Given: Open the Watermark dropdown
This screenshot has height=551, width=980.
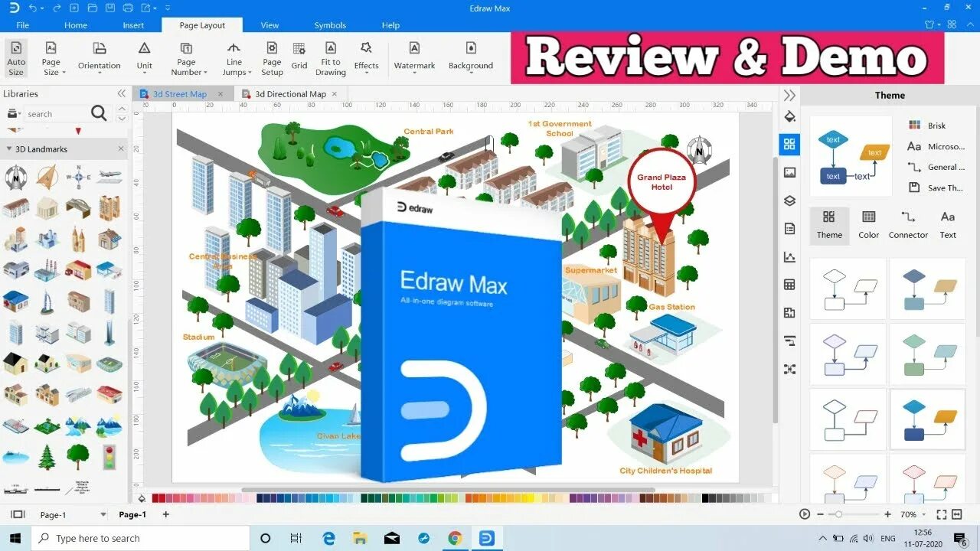Looking at the screenshot, I should coord(414,57).
